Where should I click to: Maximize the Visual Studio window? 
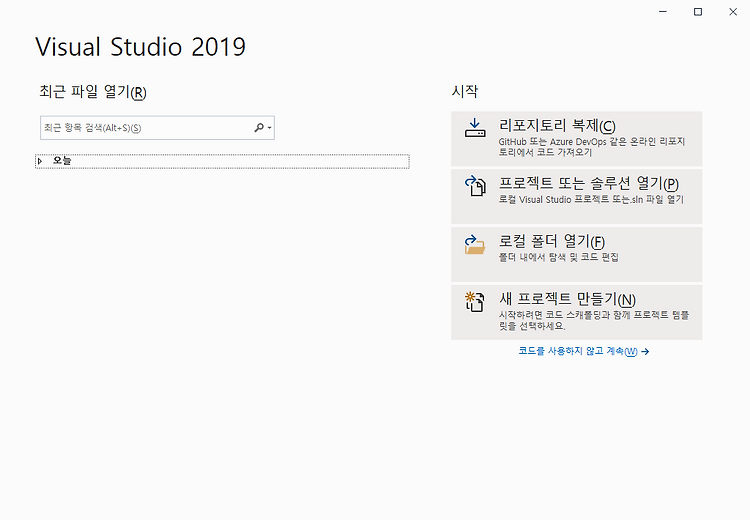coord(698,12)
